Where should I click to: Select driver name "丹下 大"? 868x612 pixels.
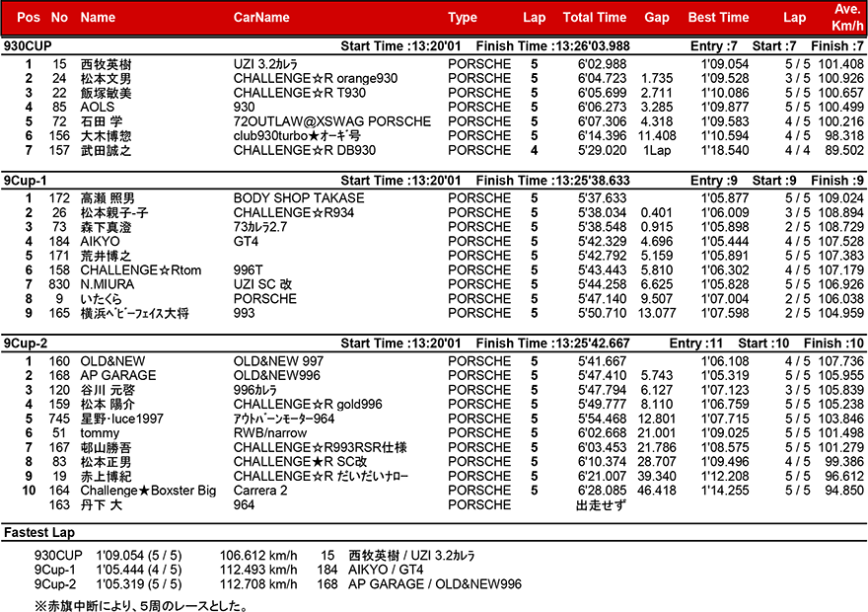coord(102,505)
